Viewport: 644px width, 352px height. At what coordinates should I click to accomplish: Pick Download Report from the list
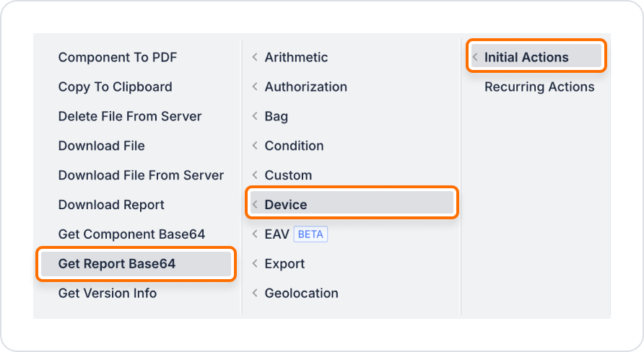pyautogui.click(x=112, y=205)
